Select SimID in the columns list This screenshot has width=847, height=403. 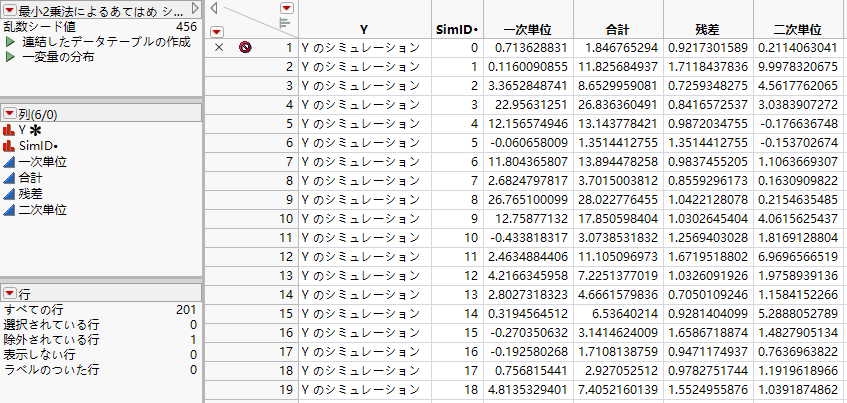(x=38, y=146)
